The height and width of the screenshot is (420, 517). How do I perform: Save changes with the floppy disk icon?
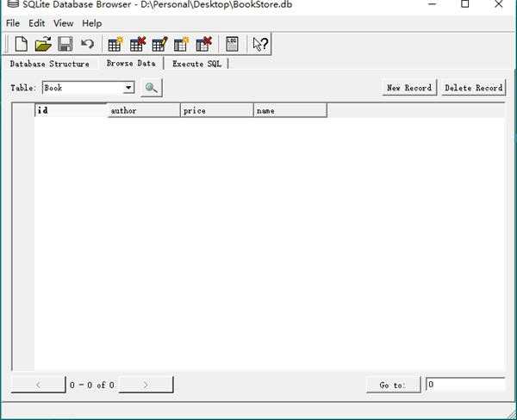[x=65, y=44]
